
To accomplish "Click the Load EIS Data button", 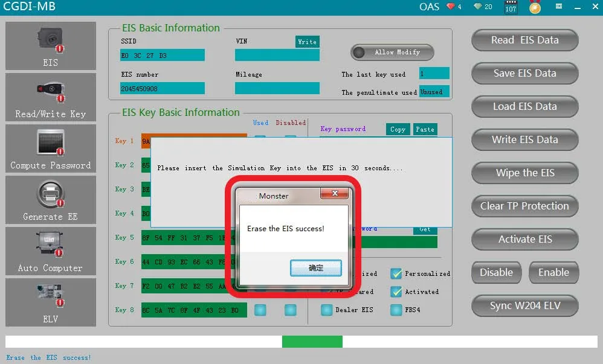I will coord(525,106).
